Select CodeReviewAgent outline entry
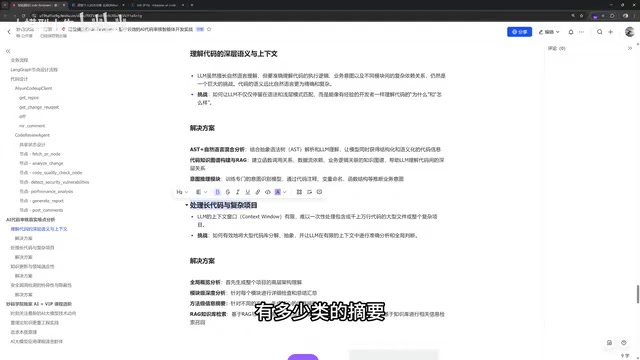The height and width of the screenshot is (360, 640). coord(32,135)
